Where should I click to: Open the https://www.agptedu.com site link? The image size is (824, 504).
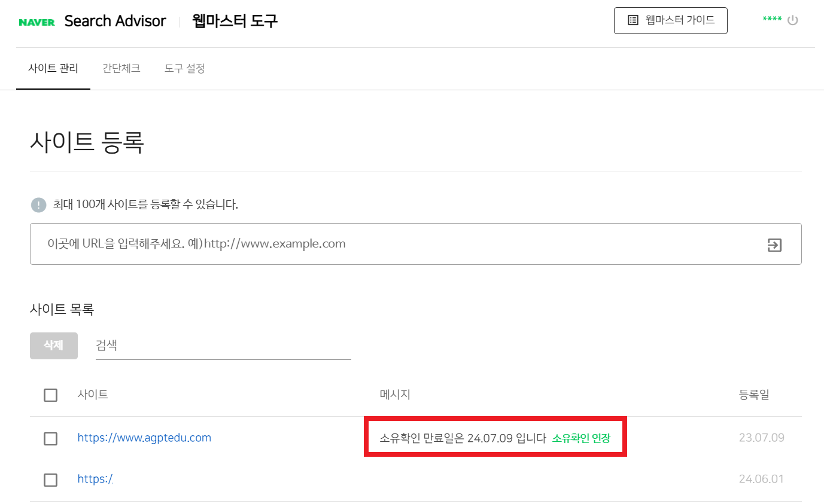[x=144, y=438]
